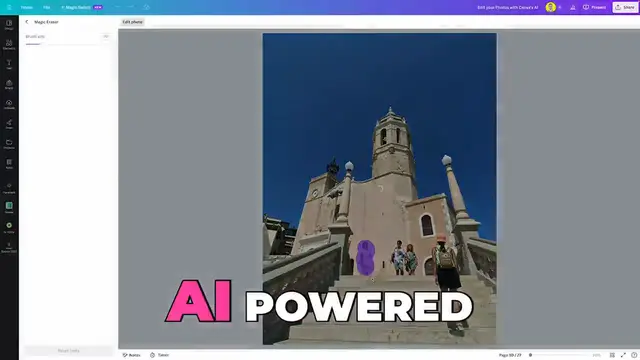Click the design title text
Screen dimensions: 640x360
click(508, 7)
